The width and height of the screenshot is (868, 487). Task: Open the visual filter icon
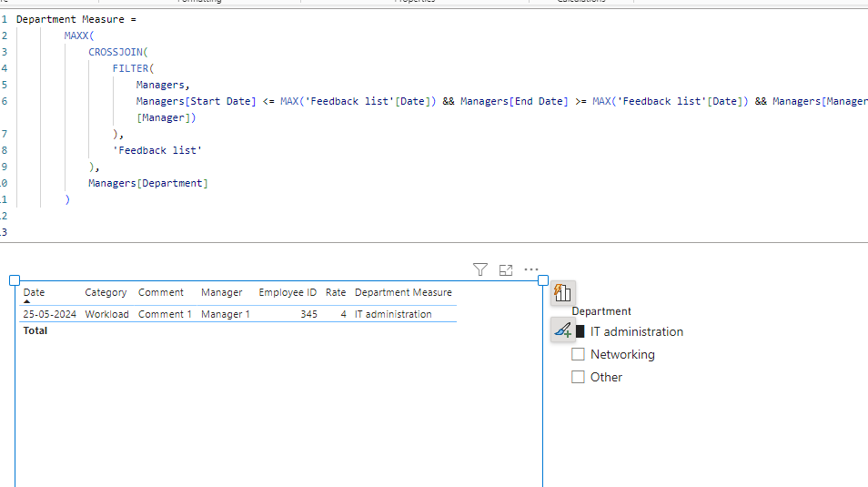pos(479,269)
